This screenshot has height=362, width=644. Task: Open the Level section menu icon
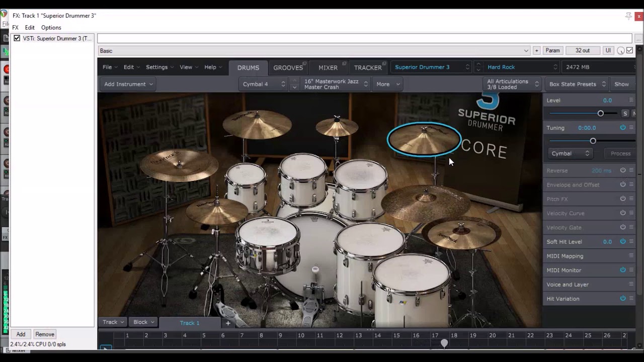pyautogui.click(x=631, y=100)
